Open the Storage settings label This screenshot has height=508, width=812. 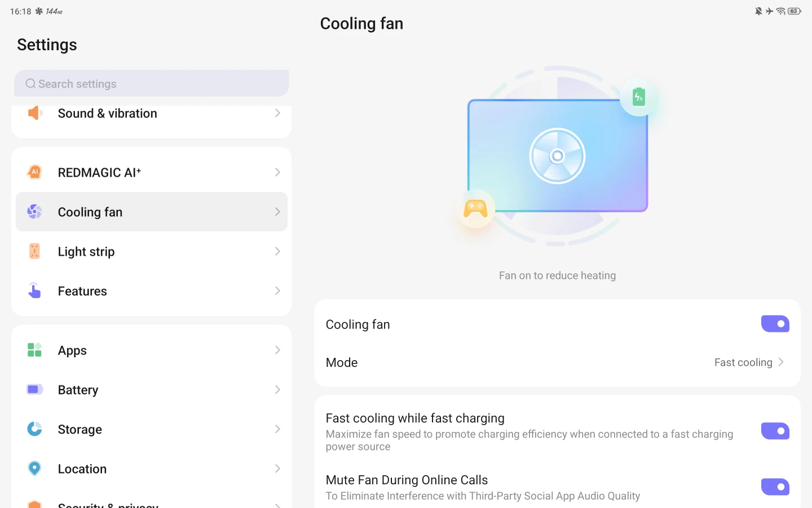[x=80, y=430]
